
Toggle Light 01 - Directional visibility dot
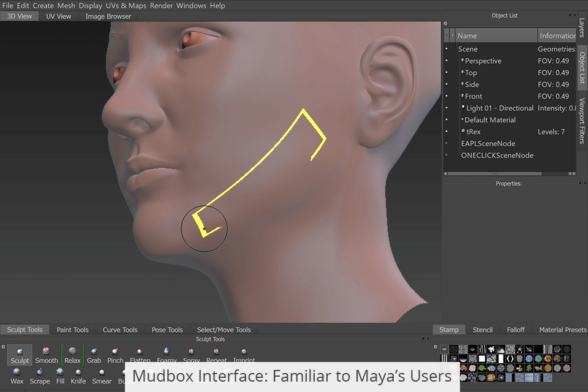coord(447,108)
